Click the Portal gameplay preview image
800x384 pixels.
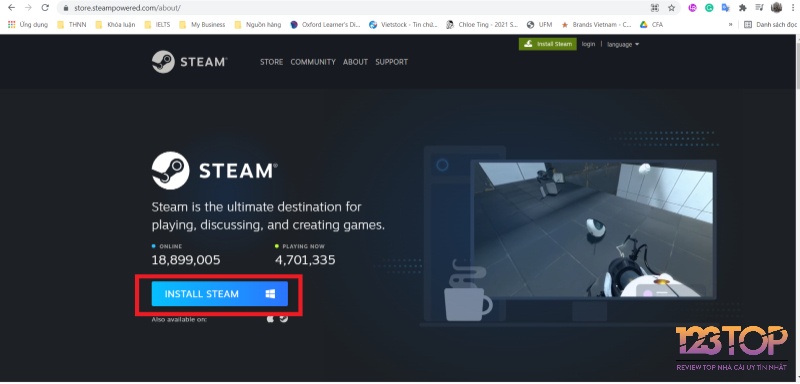point(593,229)
